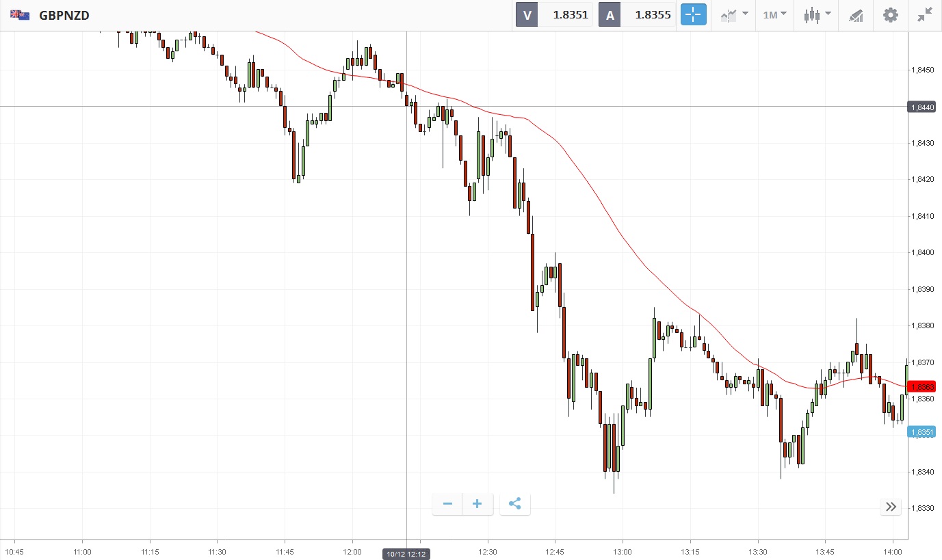
Task: Open the 1M timeframe dropdown
Action: [774, 14]
